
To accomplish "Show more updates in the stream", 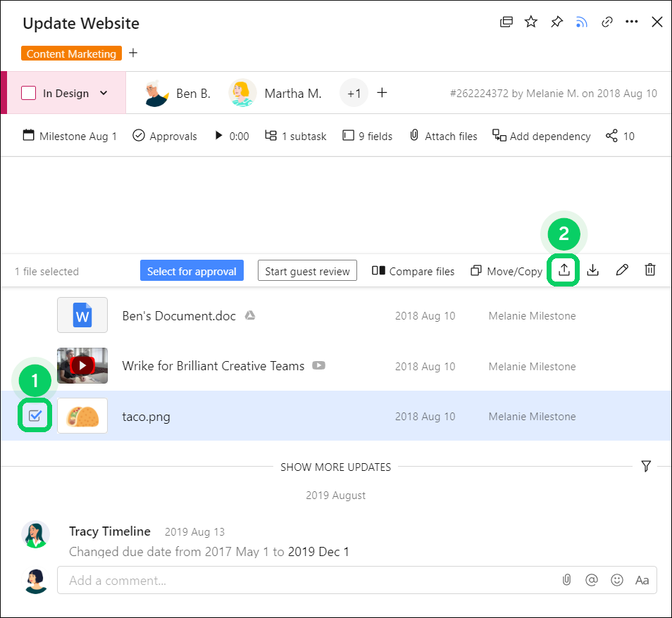I will click(x=335, y=467).
